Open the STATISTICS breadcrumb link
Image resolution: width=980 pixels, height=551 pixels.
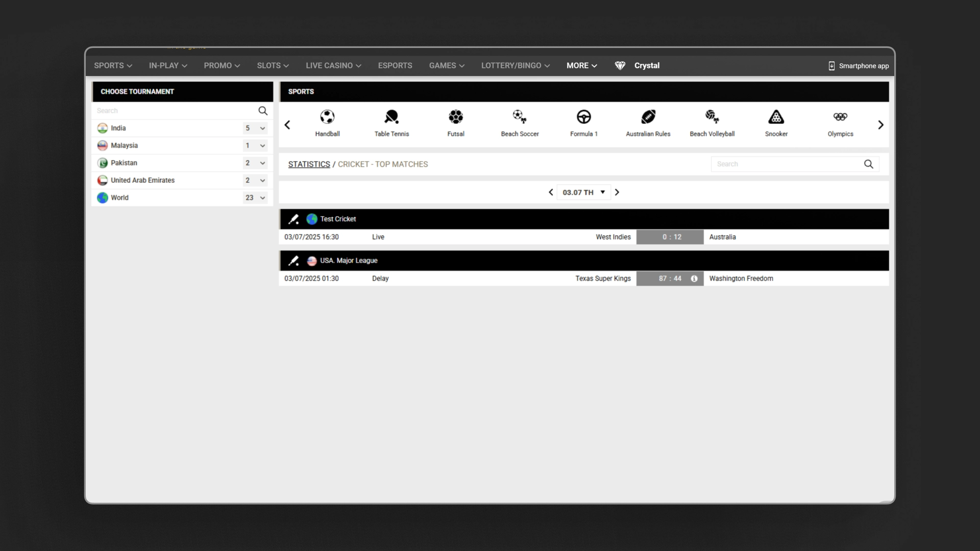[309, 164]
